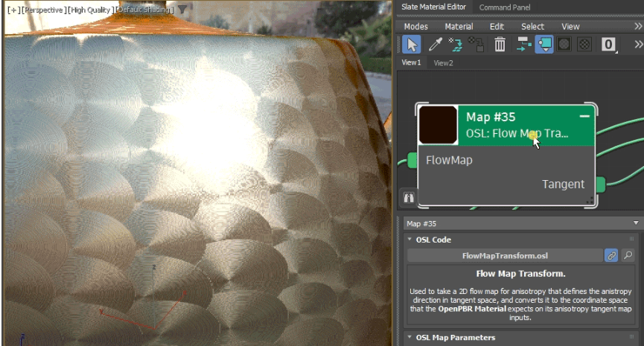Open the viewport Default Shading menu label

tap(144, 10)
